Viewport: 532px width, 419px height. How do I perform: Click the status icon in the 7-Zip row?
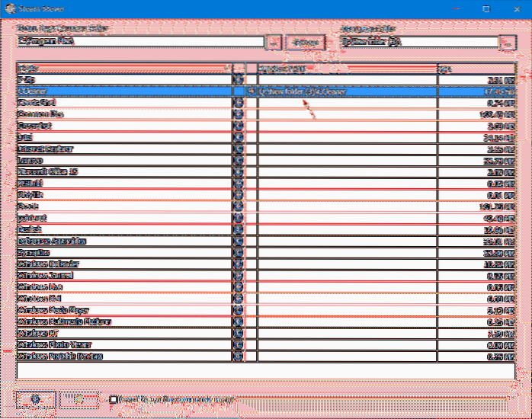(239, 79)
